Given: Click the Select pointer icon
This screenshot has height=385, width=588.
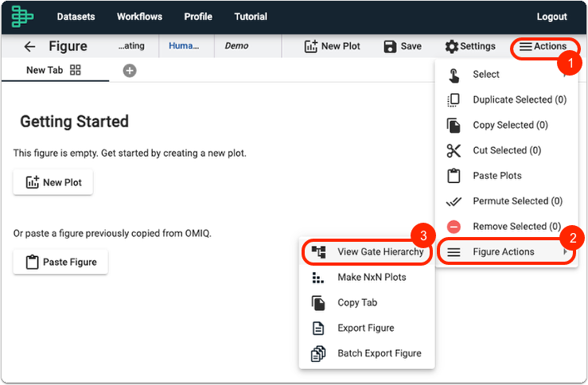Looking at the screenshot, I should 454,75.
